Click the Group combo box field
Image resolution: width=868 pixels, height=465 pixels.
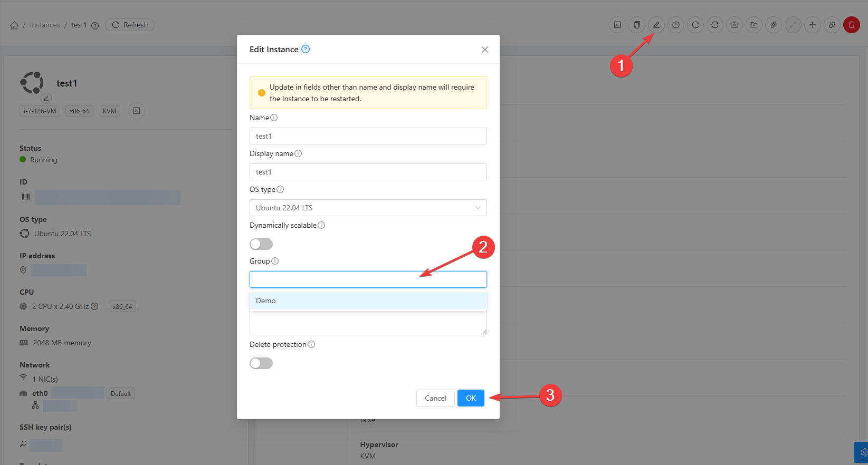pyautogui.click(x=368, y=279)
